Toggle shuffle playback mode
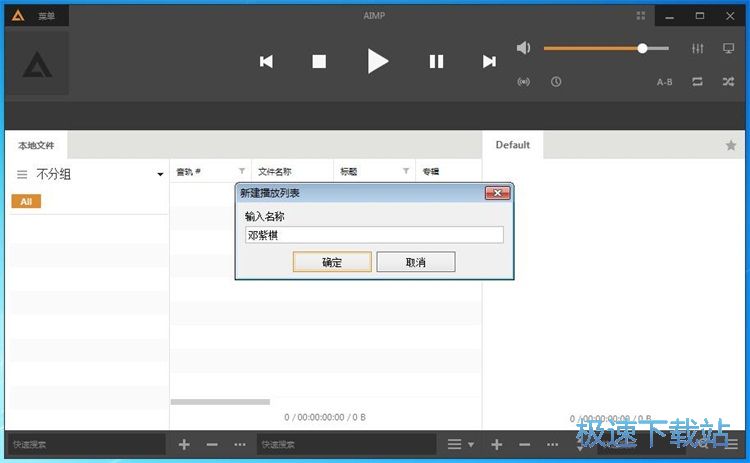The width and height of the screenshot is (750, 463). (728, 82)
